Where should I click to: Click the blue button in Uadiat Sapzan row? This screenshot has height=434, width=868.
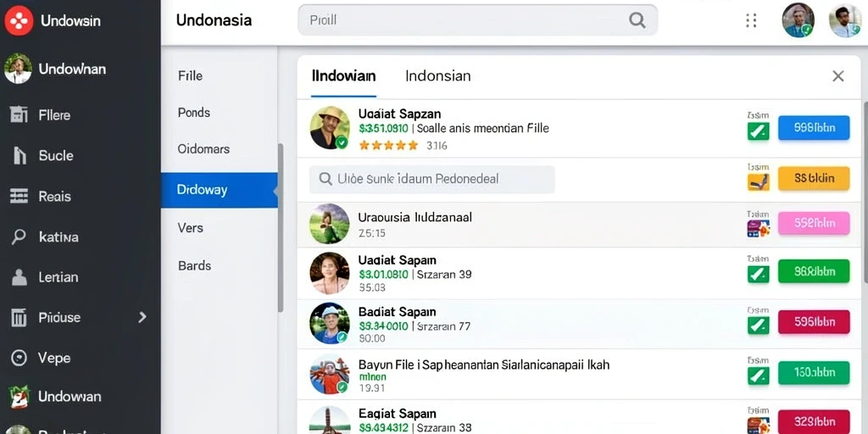pyautogui.click(x=814, y=128)
